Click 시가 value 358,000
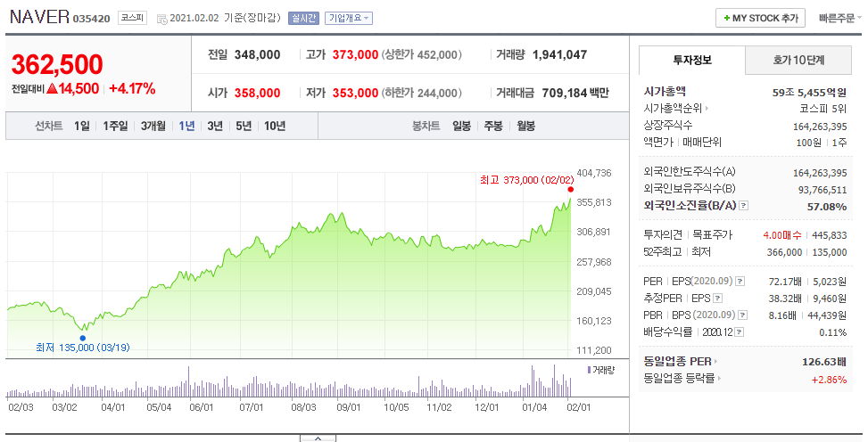 point(258,93)
